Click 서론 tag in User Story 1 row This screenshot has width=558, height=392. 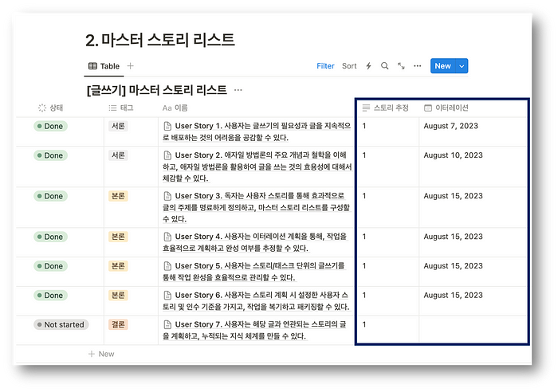coord(118,126)
